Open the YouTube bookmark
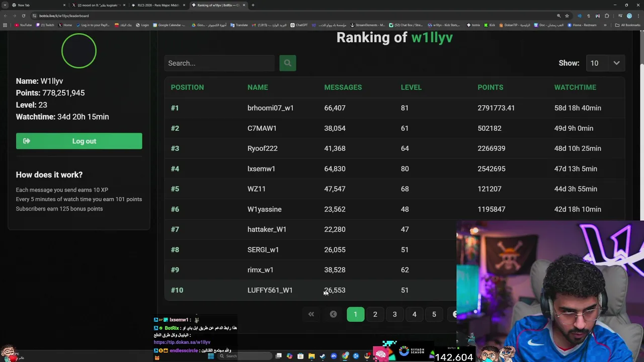Image resolution: width=644 pixels, height=362 pixels. [23, 25]
